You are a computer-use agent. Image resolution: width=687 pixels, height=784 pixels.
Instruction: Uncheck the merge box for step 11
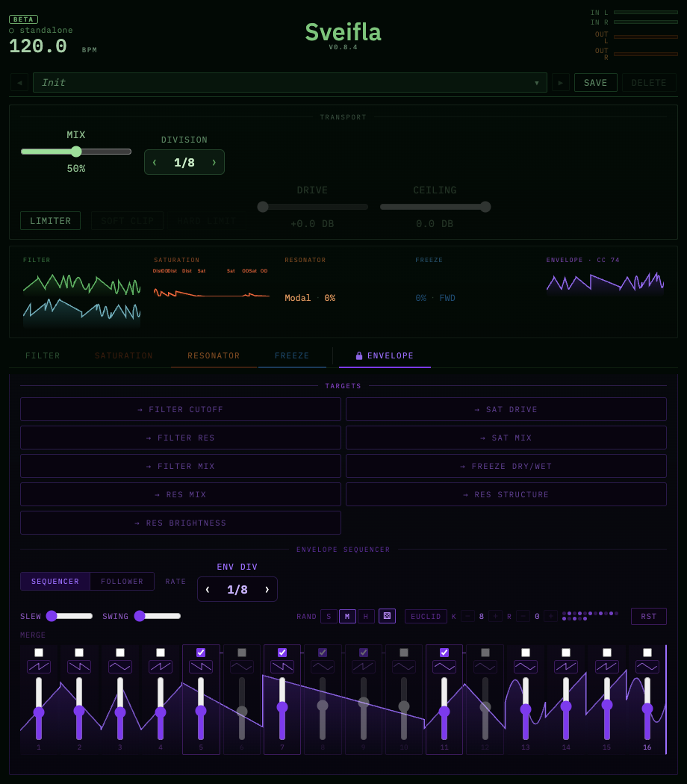[x=444, y=653]
